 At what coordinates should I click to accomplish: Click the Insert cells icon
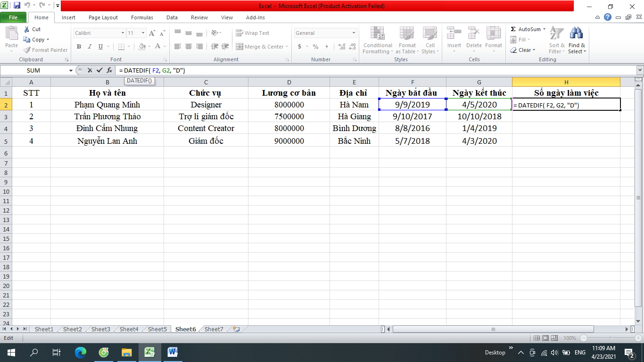click(x=454, y=33)
